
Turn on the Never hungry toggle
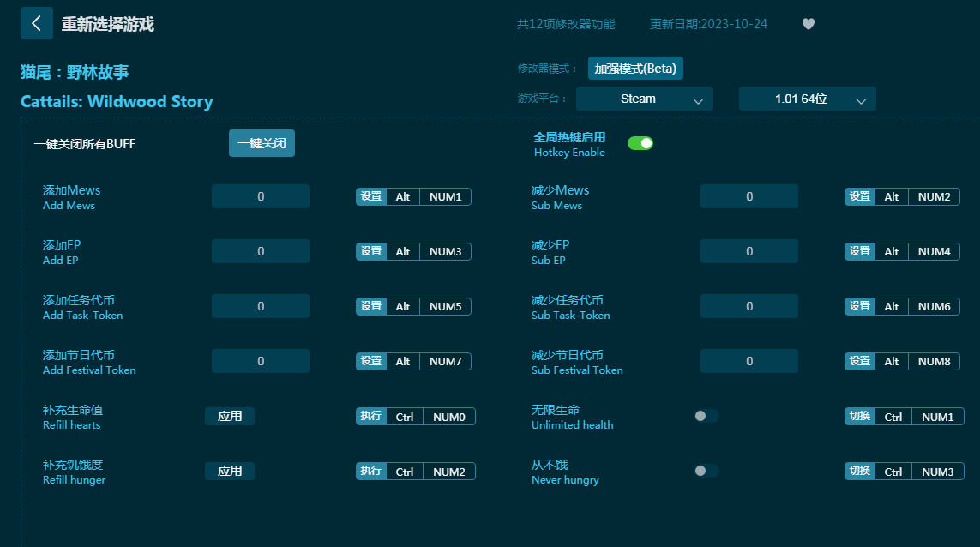tap(706, 471)
